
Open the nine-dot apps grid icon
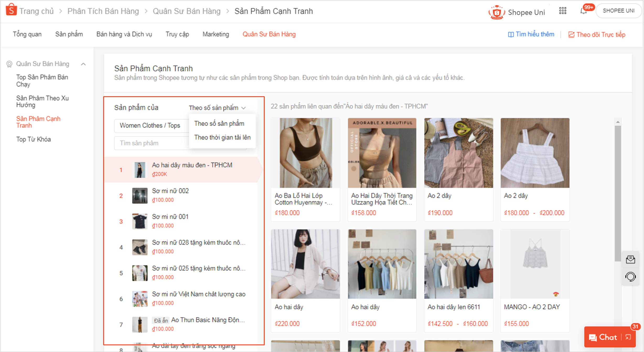pos(562,10)
